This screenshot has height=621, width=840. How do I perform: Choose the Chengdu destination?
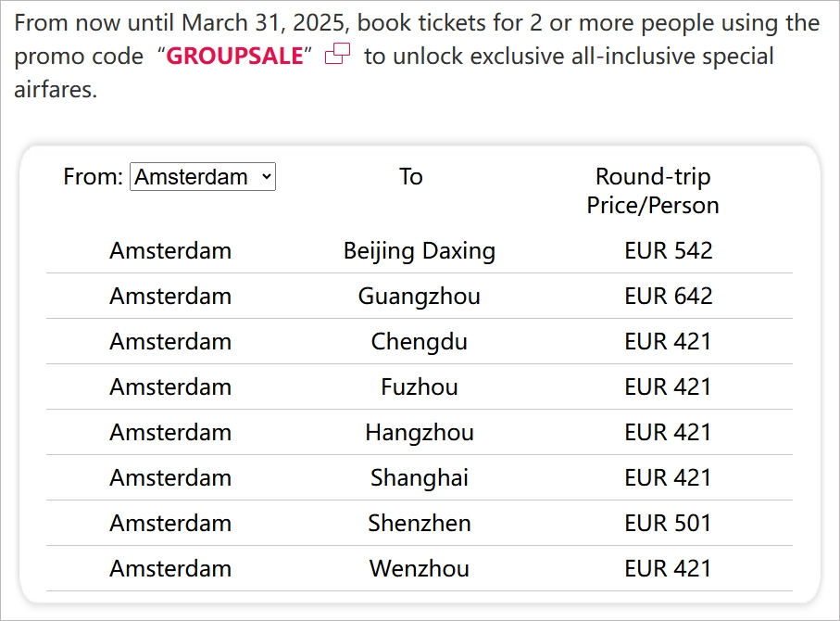[420, 341]
